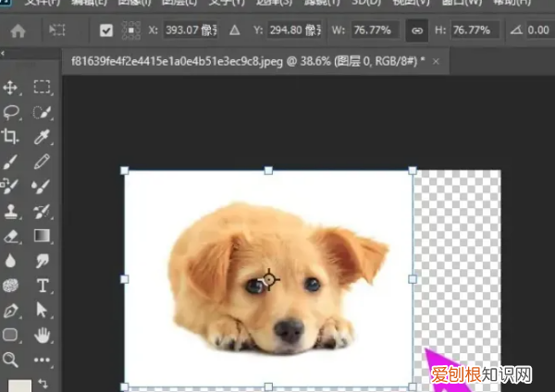Select the Rectangular Marquee tool
This screenshot has width=555, height=392.
tap(42, 87)
